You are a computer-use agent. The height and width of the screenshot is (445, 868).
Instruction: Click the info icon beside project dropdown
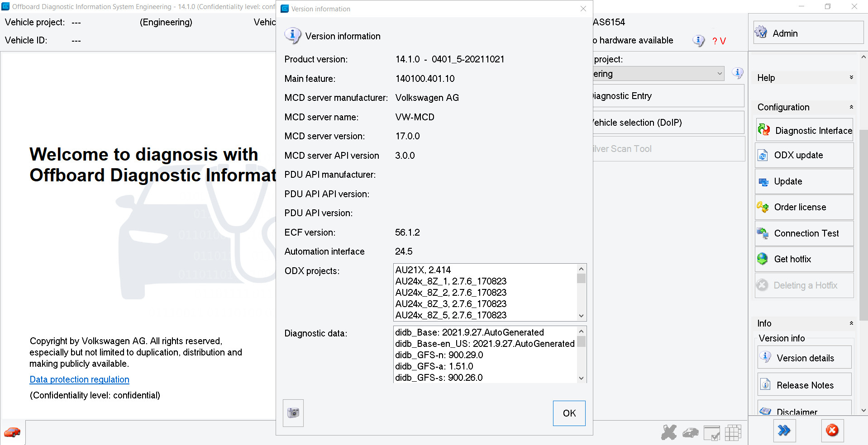738,73
